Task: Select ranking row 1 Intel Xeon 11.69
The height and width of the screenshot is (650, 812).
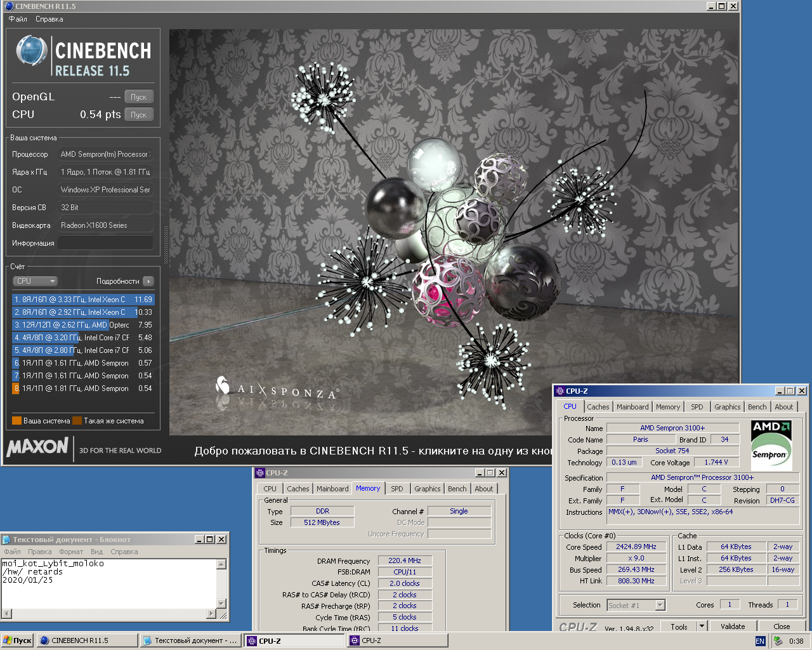Action: pyautogui.click(x=83, y=300)
